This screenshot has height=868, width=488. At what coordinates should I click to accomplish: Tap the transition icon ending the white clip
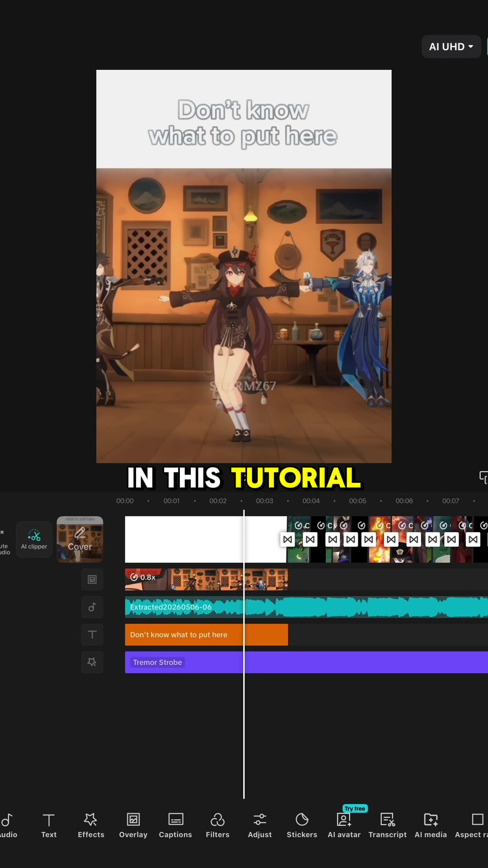click(287, 539)
